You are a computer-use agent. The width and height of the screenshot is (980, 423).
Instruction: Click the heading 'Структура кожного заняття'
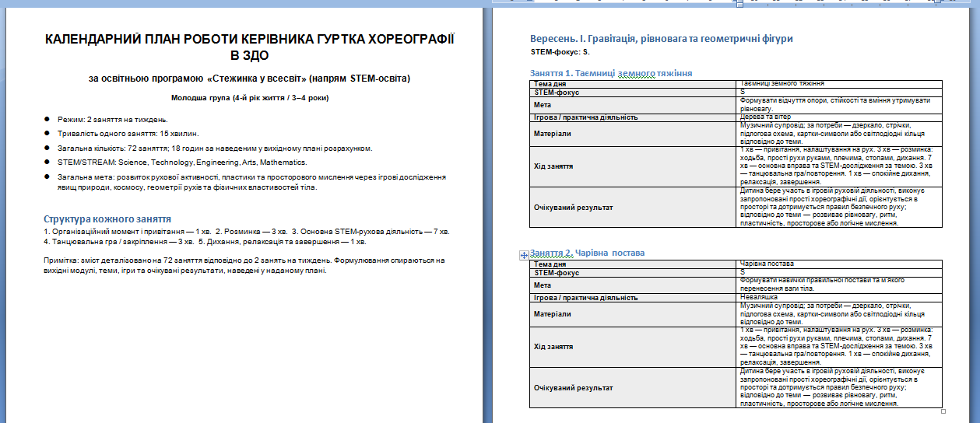pos(107,219)
